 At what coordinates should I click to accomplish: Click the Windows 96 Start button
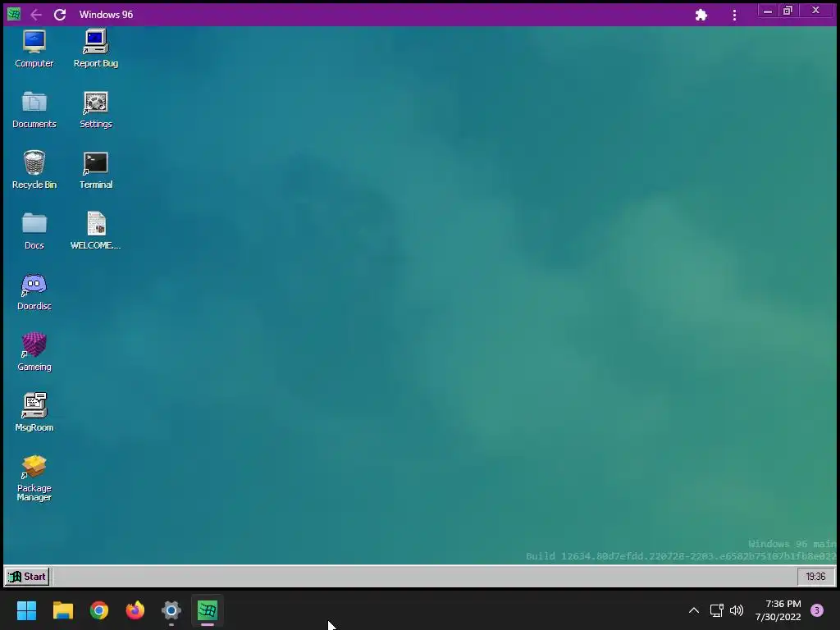[27, 577]
